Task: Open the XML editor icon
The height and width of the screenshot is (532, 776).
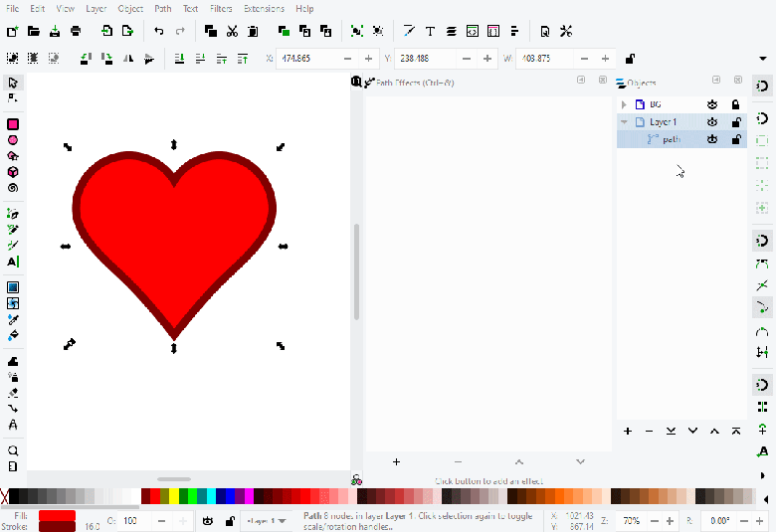Action: click(473, 32)
